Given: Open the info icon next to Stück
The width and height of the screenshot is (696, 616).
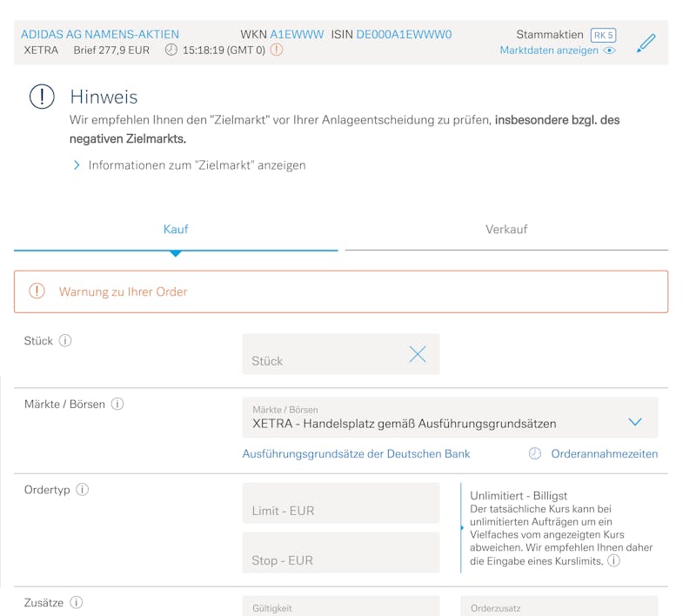Looking at the screenshot, I should tap(65, 340).
